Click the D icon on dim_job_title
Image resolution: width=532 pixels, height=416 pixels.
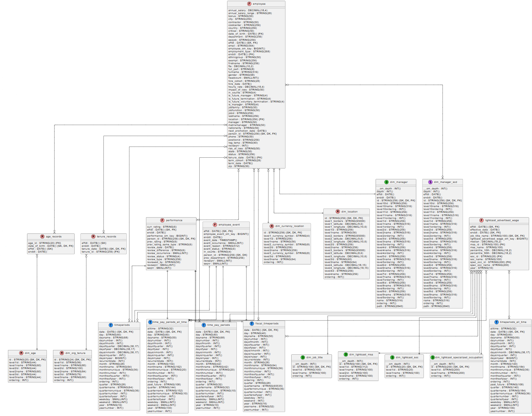(x=303, y=358)
